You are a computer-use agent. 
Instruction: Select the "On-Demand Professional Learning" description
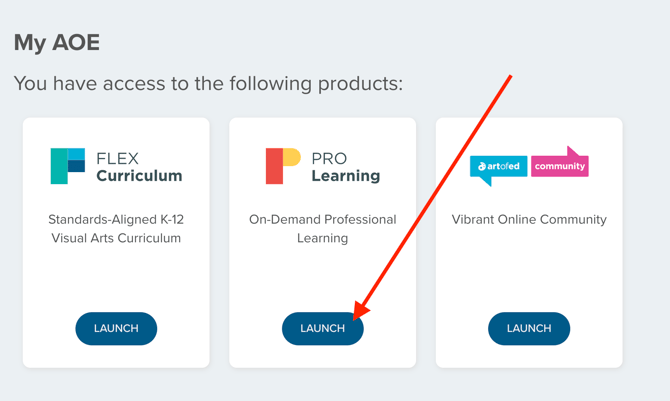[x=322, y=229]
